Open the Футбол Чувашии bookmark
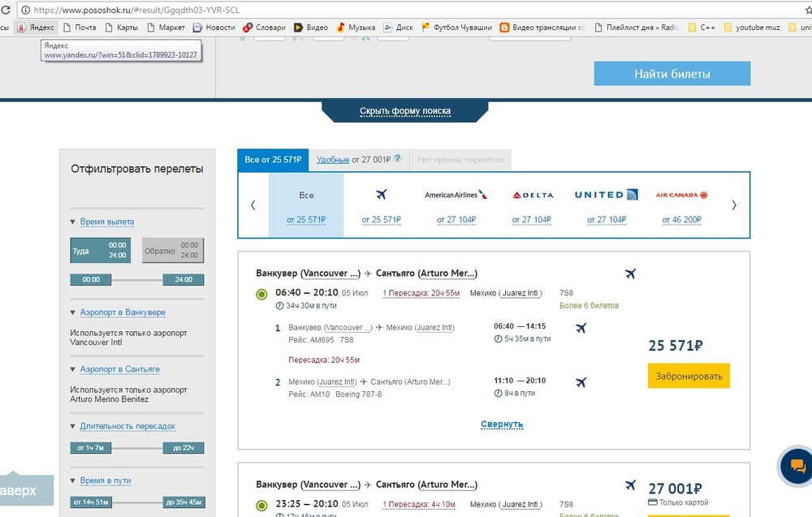812x517 pixels. 456,28
